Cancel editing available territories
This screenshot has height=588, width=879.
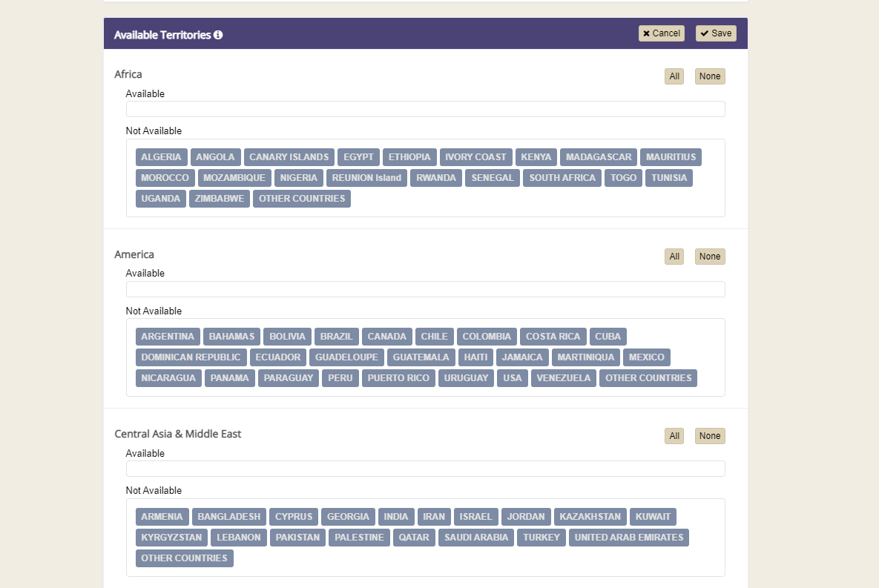click(661, 33)
